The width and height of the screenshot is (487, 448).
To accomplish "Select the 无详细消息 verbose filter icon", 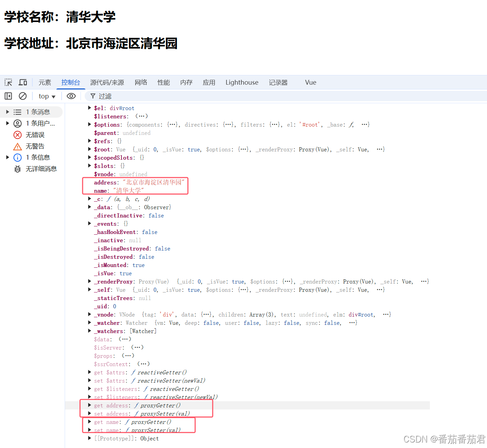I will pyautogui.click(x=18, y=169).
